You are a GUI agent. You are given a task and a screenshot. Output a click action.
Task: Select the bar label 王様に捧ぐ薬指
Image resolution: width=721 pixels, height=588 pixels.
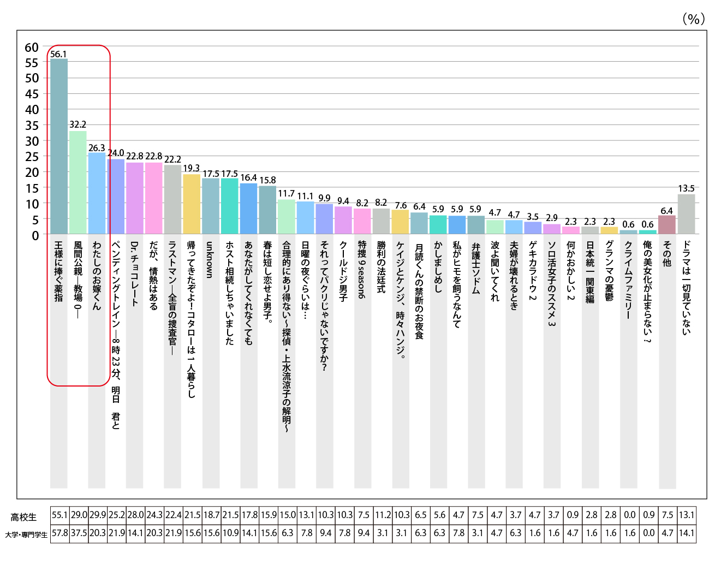59,271
